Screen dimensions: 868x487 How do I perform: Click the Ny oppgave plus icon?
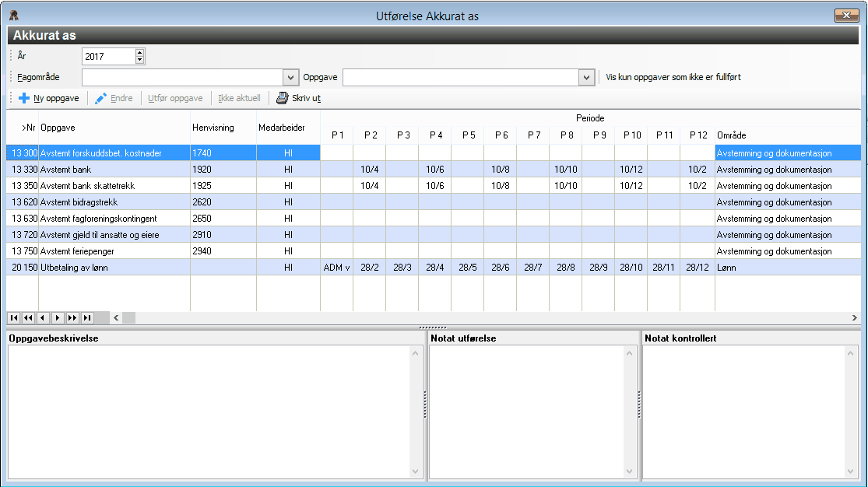point(24,98)
